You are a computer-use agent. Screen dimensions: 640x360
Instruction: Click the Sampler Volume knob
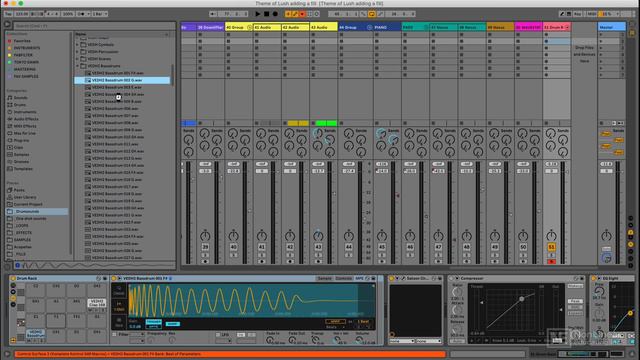coord(359,340)
